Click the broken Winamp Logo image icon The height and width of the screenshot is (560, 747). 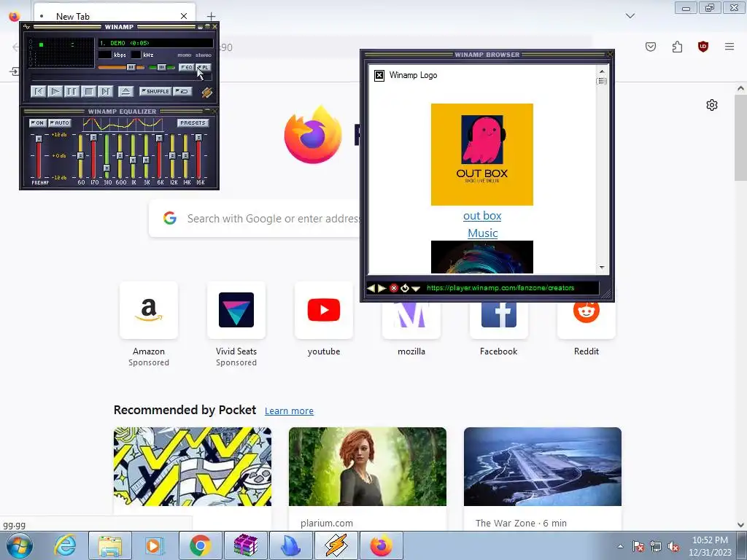pyautogui.click(x=379, y=75)
